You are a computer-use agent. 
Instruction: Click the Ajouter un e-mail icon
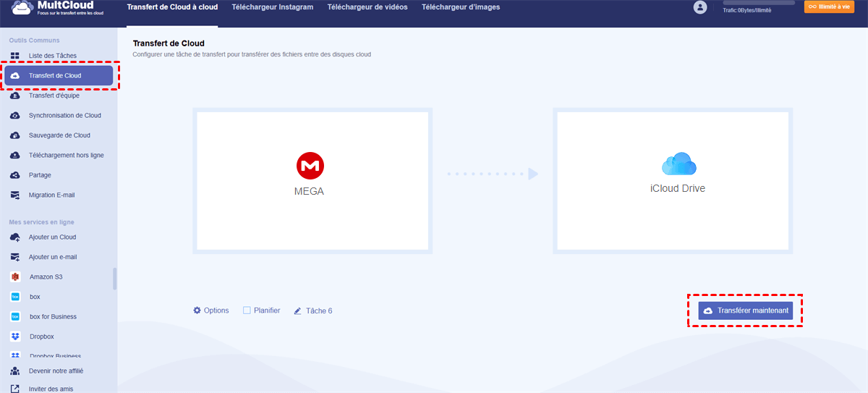point(14,257)
